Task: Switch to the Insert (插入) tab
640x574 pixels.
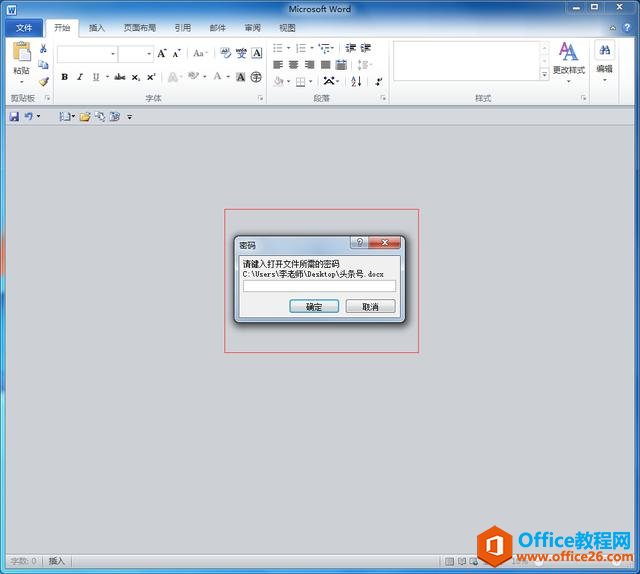Action: coord(97,28)
